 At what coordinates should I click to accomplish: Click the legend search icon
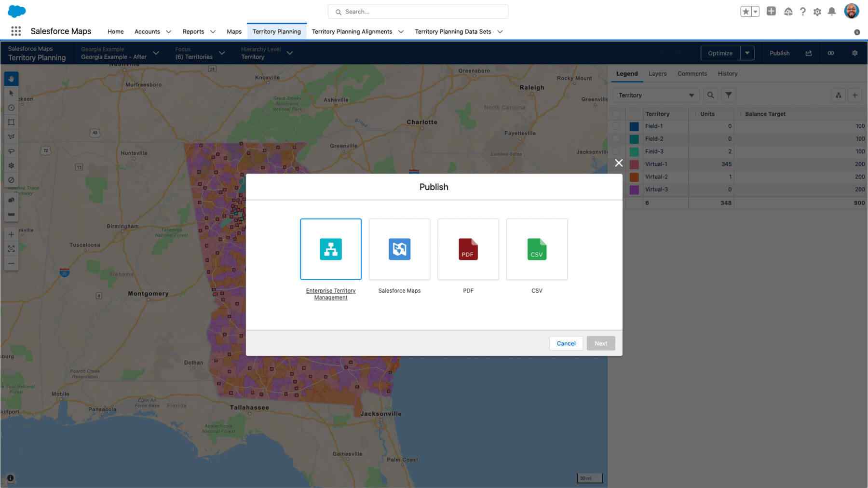coord(710,95)
